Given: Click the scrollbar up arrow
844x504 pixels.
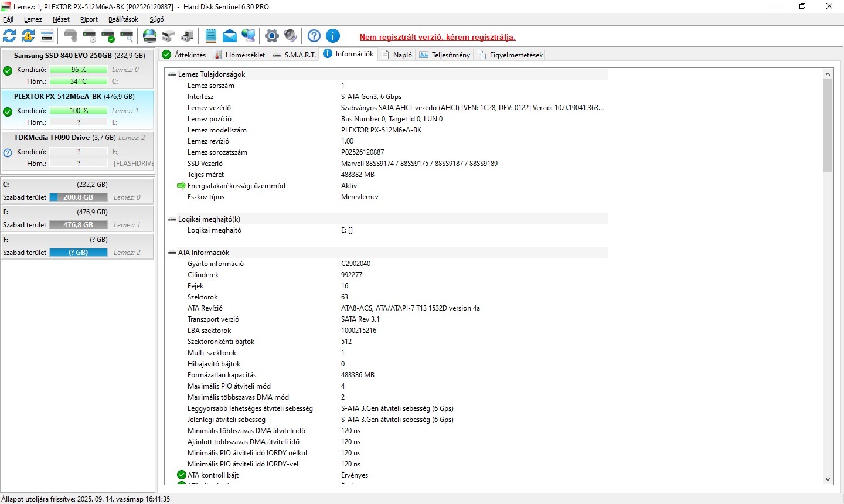Looking at the screenshot, I should 828,74.
